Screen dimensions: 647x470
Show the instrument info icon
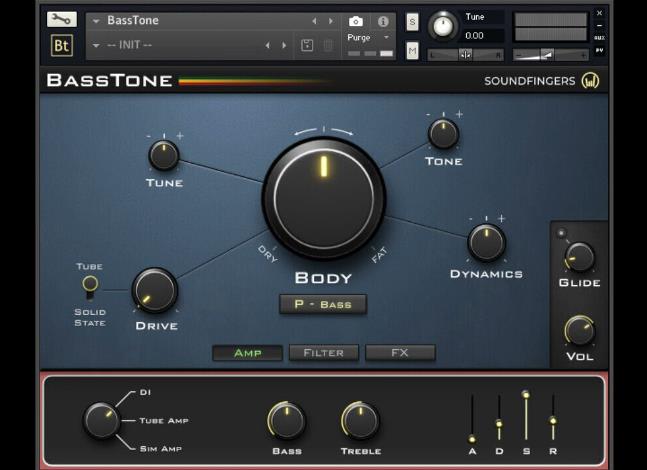click(x=383, y=21)
